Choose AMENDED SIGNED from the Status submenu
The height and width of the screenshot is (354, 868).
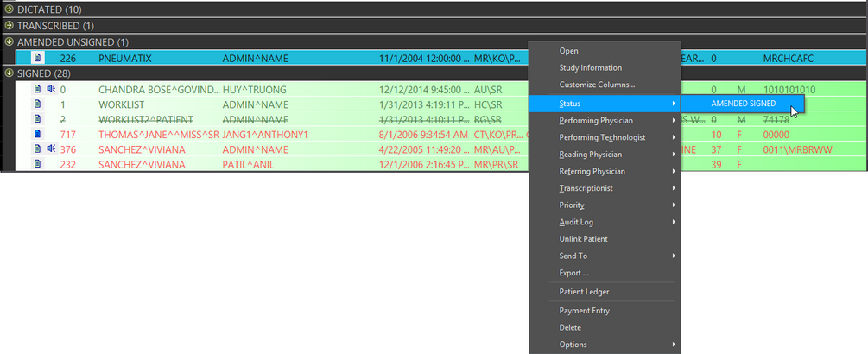743,104
